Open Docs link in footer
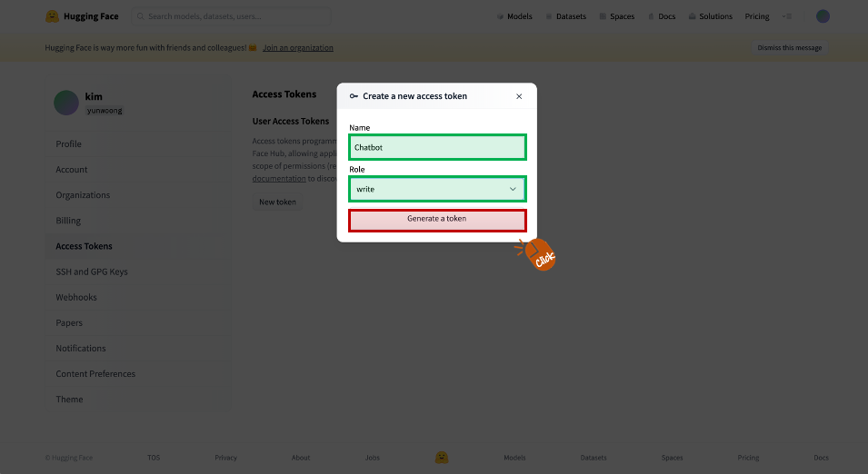This screenshot has height=474, width=868. tap(821, 458)
